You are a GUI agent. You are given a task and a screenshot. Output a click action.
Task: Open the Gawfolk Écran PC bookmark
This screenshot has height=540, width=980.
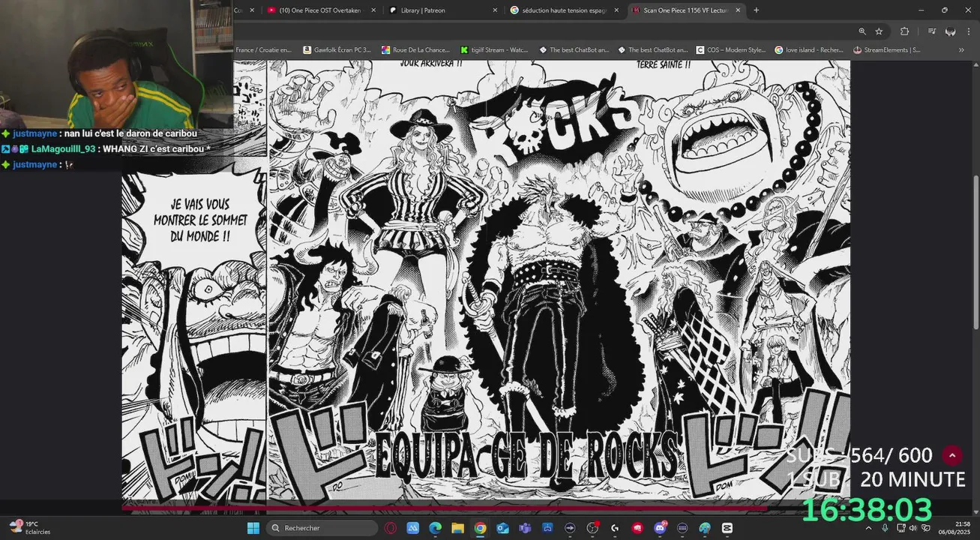[x=337, y=50]
